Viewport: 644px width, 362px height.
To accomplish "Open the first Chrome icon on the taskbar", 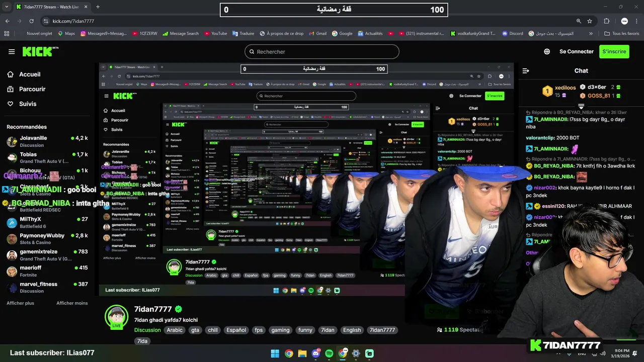I will (x=289, y=353).
